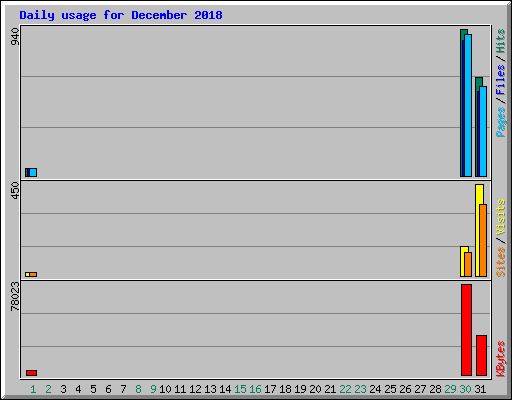This screenshot has height=400, width=512.
Task: Click the 78023 axis value
Action: tap(15, 296)
